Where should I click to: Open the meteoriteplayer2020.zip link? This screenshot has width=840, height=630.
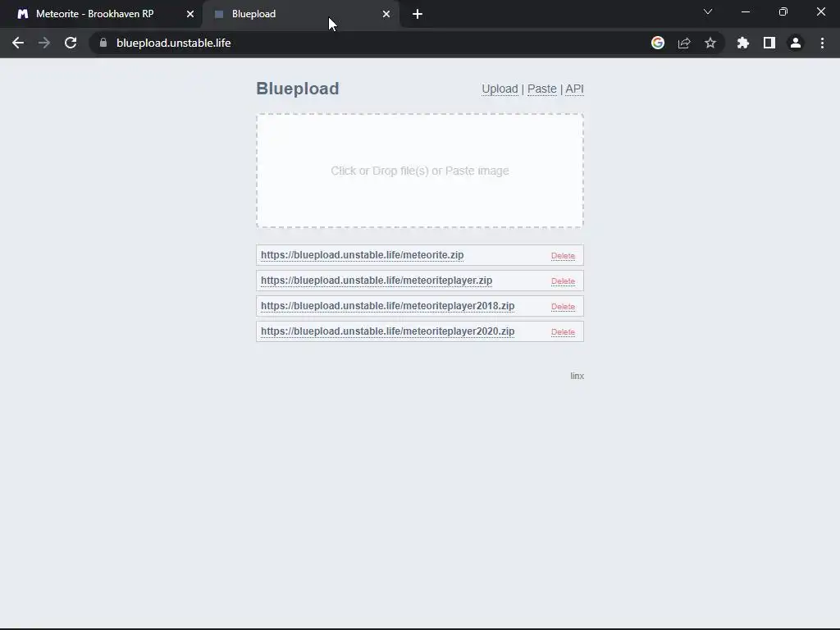[x=387, y=331]
